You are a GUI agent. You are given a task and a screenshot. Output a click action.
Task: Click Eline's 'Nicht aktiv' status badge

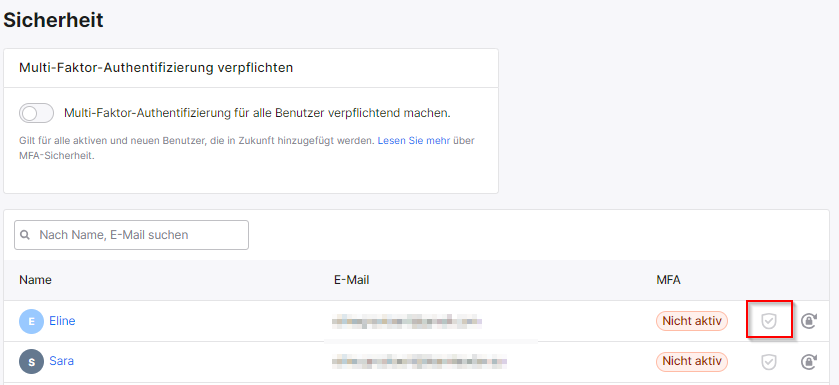tap(692, 321)
